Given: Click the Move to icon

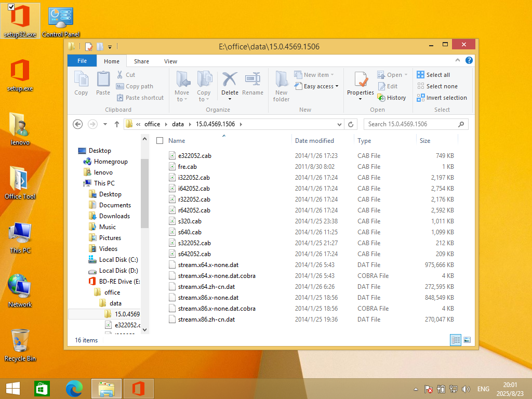Looking at the screenshot, I should [182, 81].
